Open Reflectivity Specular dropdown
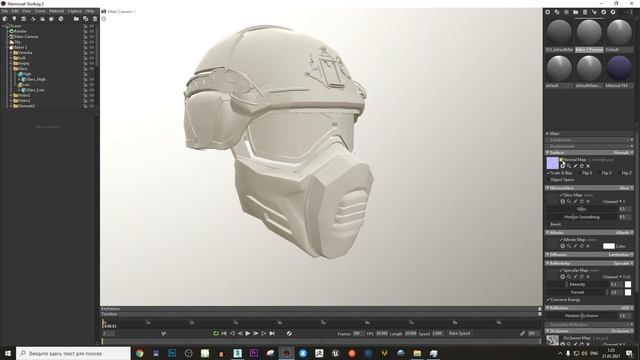The image size is (640, 360). (x=623, y=263)
